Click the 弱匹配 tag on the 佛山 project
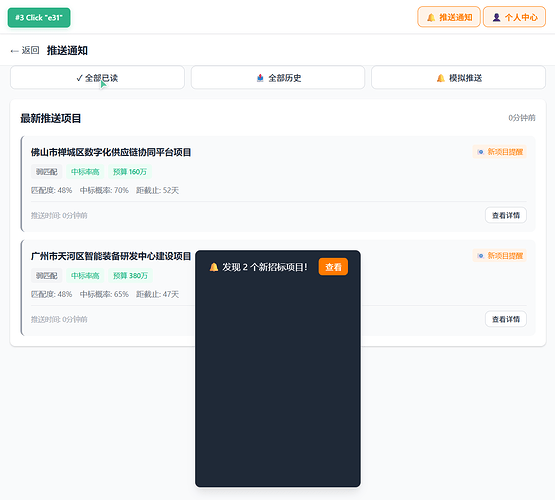The image size is (555, 500). (x=46, y=172)
